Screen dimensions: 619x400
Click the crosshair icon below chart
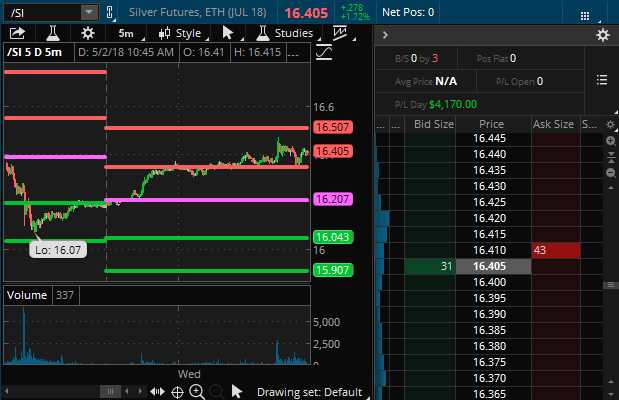pyautogui.click(x=177, y=391)
